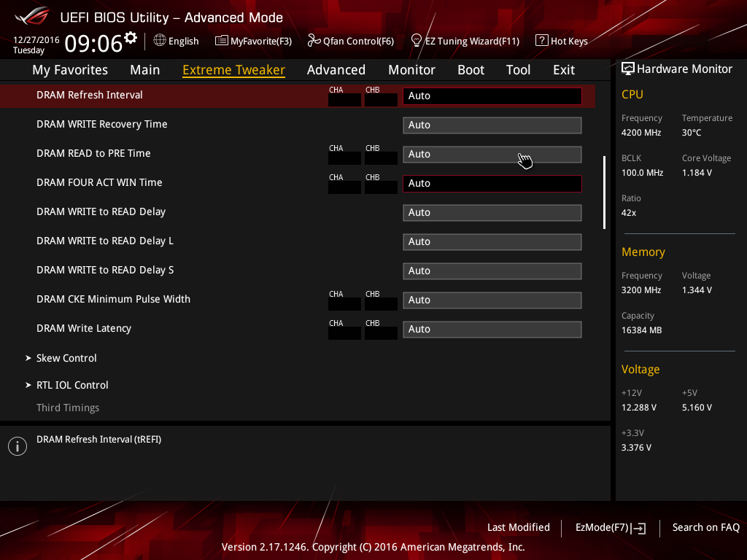Open the My Favorites tab

[70, 70]
